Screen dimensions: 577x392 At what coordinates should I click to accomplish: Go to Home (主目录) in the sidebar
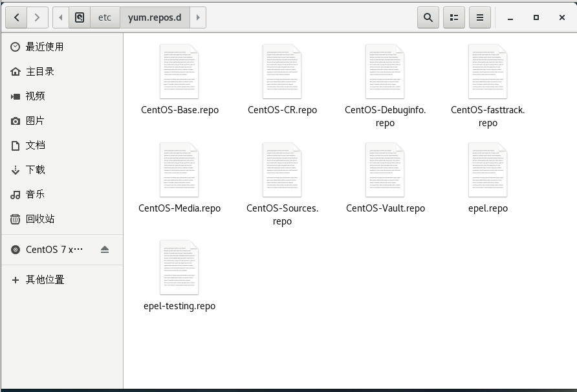coord(62,71)
